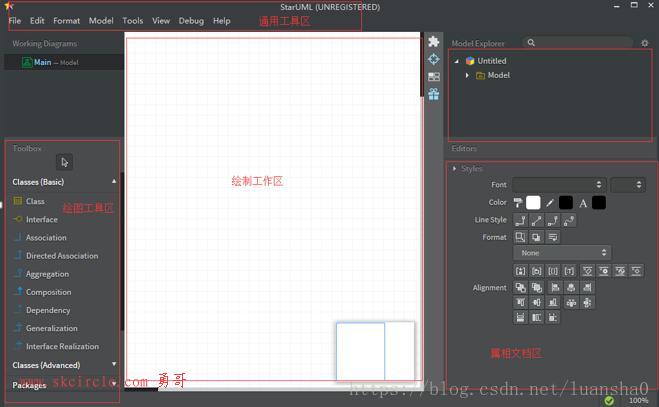Set Line Style to rectilinear (first icon)
This screenshot has height=407, width=659.
coord(520,220)
